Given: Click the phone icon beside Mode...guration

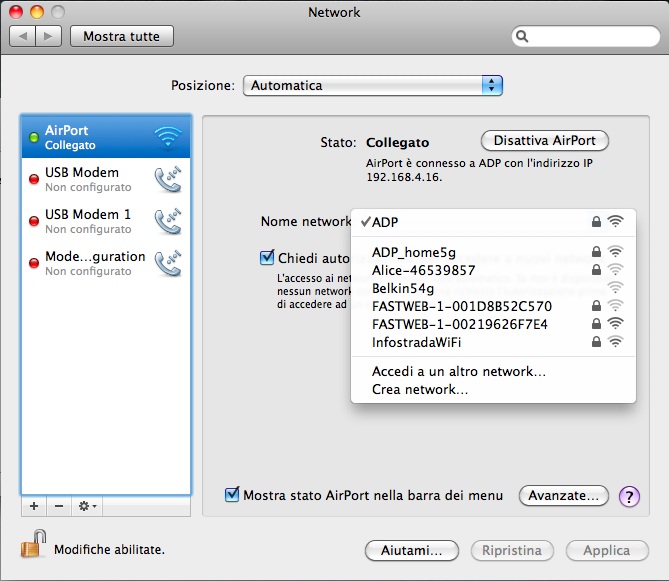Looking at the screenshot, I should [x=168, y=264].
